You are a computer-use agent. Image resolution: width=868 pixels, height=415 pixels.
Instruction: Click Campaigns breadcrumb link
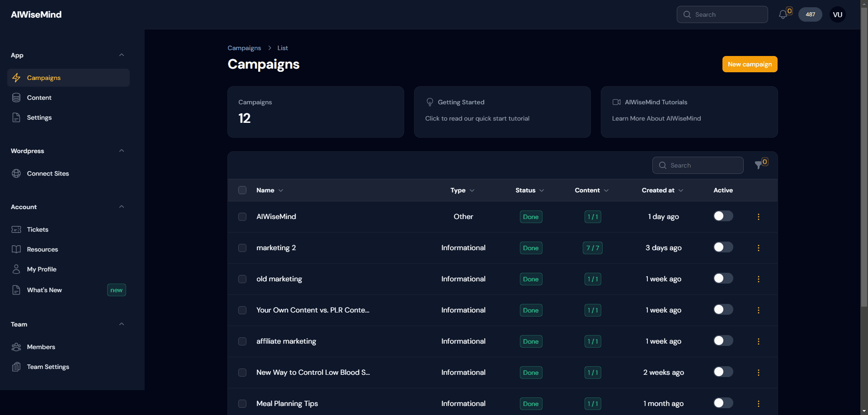point(244,48)
